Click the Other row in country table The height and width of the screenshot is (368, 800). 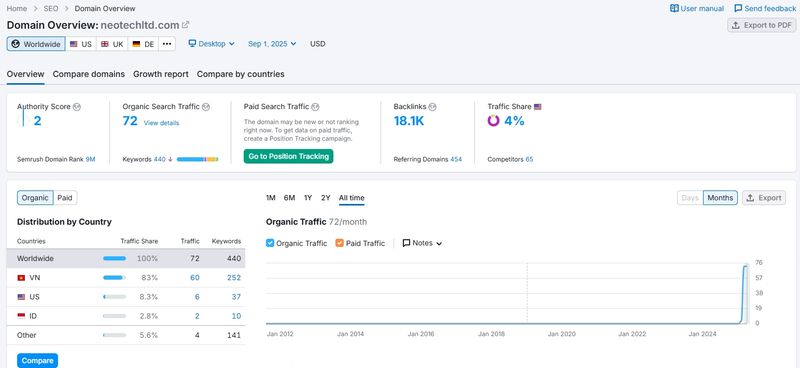coord(126,335)
